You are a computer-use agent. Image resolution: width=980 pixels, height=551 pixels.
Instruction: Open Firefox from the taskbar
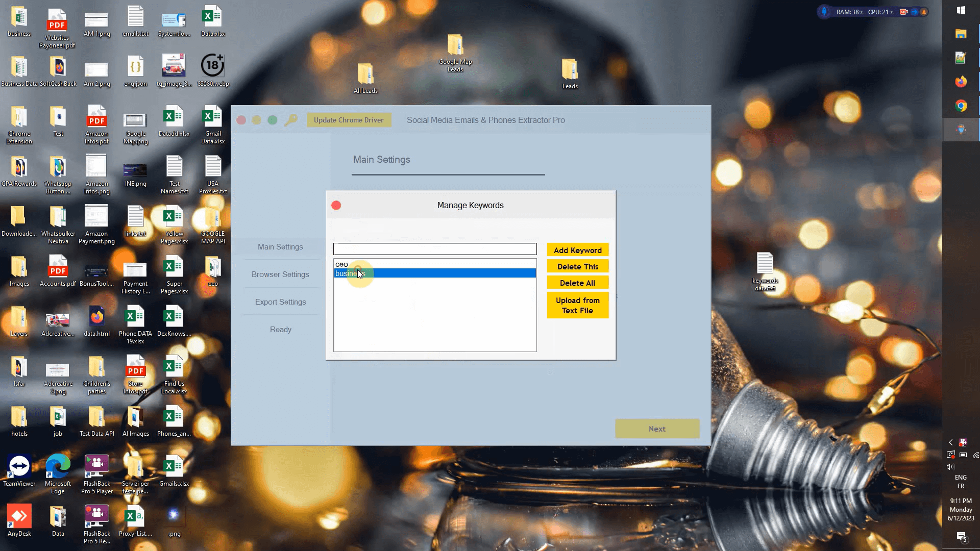pos(961,82)
